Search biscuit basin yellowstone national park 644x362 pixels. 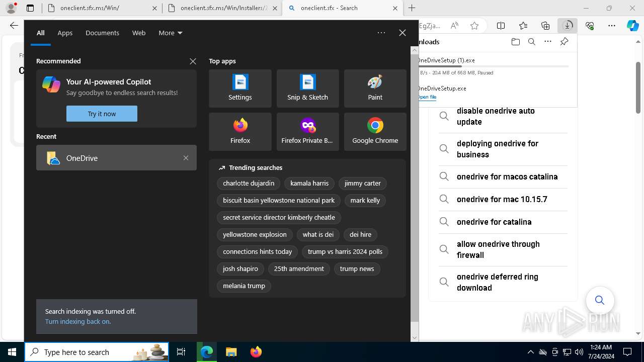(279, 200)
